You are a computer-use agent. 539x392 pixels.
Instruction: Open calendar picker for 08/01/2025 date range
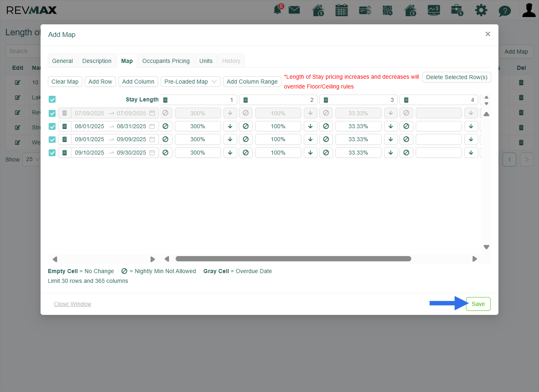click(152, 126)
